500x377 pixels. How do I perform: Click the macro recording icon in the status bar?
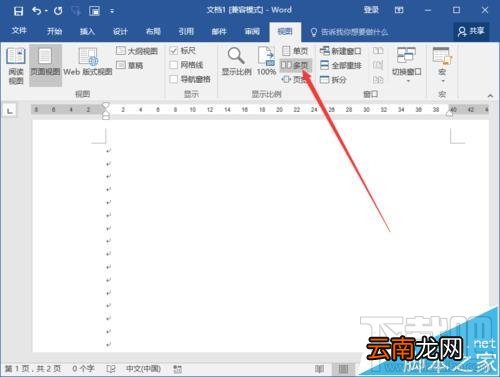pyautogui.click(x=177, y=369)
